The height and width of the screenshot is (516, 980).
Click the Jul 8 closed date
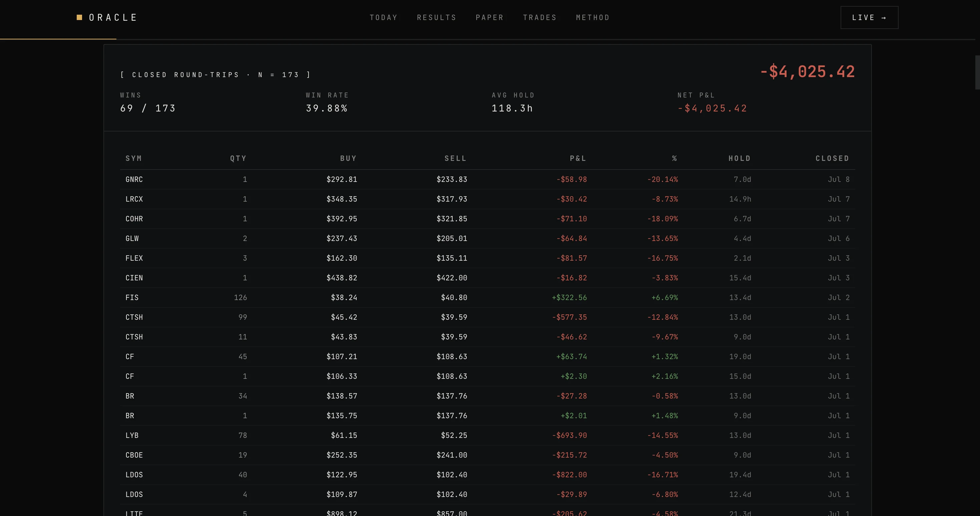(839, 179)
